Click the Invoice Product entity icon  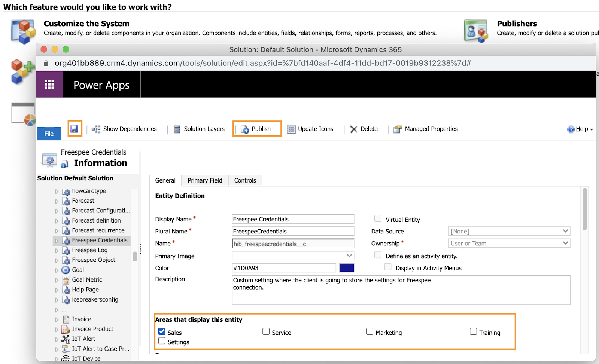click(x=66, y=329)
